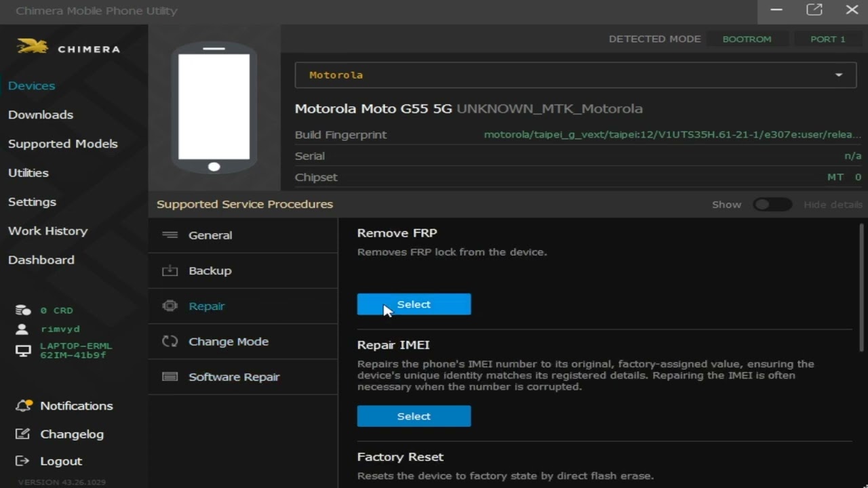Viewport: 868px width, 488px height.
Task: Open the Devices section
Action: [31, 86]
